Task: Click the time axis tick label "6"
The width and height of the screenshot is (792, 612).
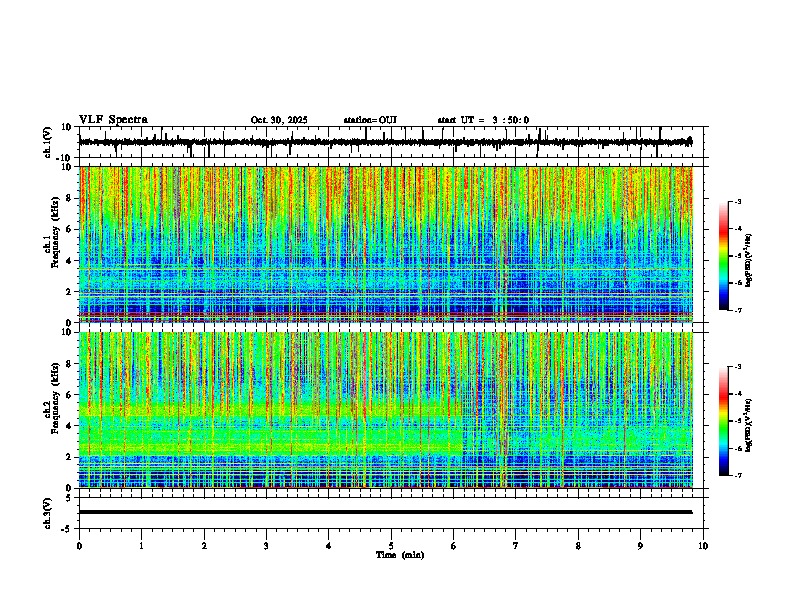Action: pyautogui.click(x=454, y=546)
